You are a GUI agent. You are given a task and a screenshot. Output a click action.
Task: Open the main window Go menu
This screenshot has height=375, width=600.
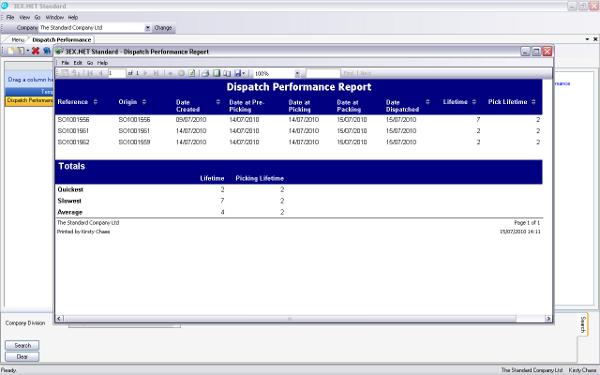point(37,17)
